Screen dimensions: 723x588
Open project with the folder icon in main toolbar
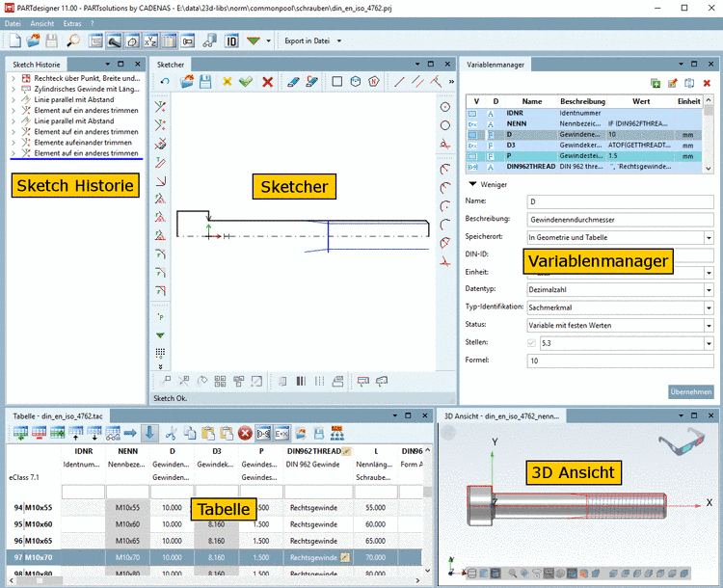33,41
